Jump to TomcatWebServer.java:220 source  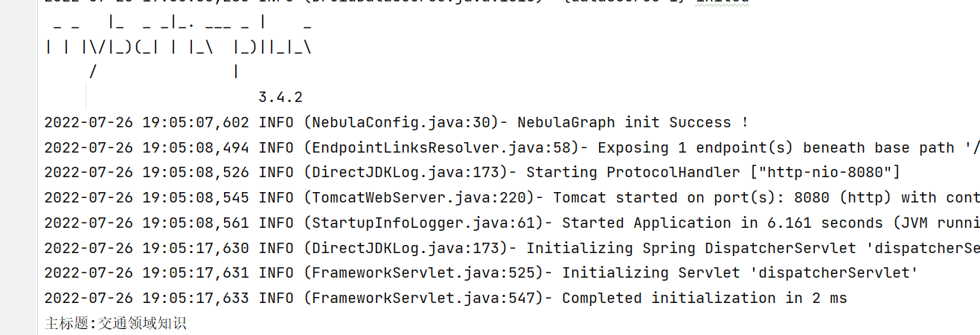point(418,198)
